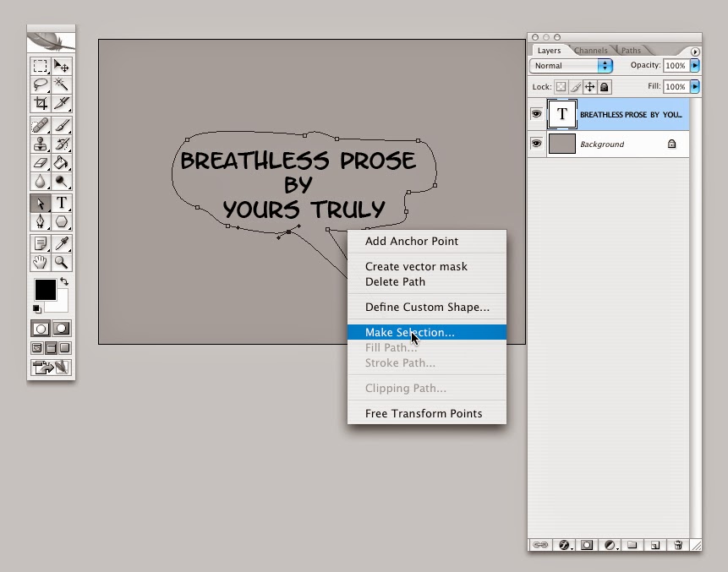
Task: Select the Rectangular Marquee tool
Action: (41, 66)
